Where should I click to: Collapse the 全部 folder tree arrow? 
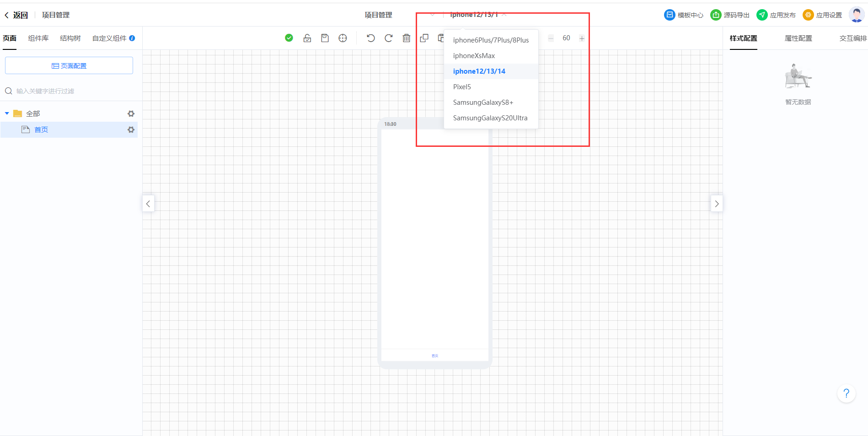point(7,113)
